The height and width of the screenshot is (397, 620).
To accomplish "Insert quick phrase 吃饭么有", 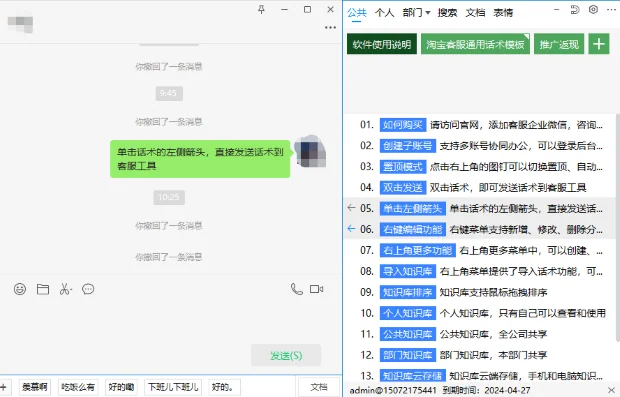I will pyautogui.click(x=78, y=387).
